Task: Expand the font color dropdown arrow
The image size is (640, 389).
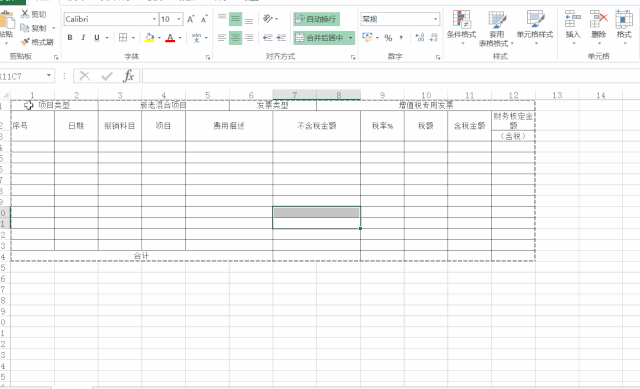Action: [x=180, y=38]
